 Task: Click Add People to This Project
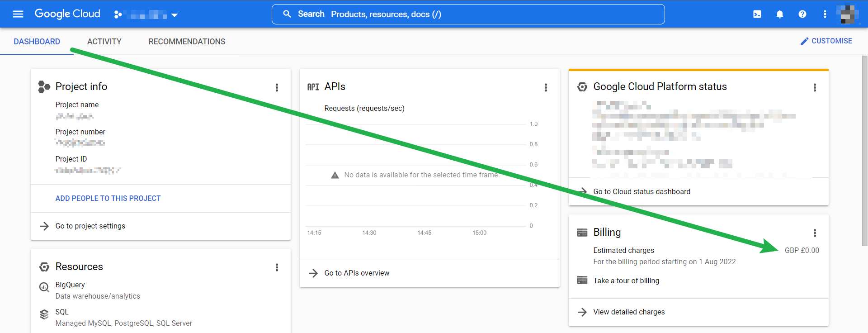click(x=108, y=198)
